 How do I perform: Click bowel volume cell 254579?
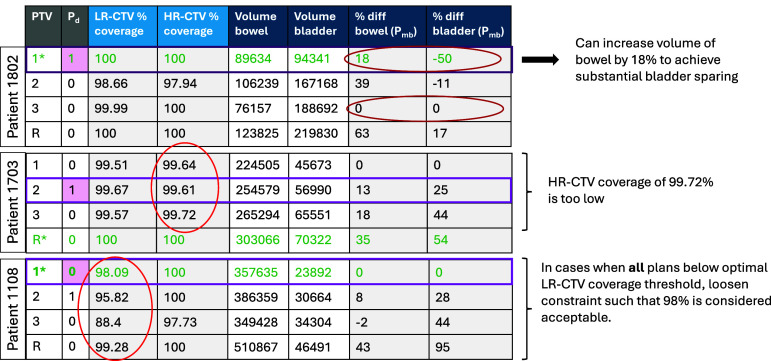[x=258, y=190]
